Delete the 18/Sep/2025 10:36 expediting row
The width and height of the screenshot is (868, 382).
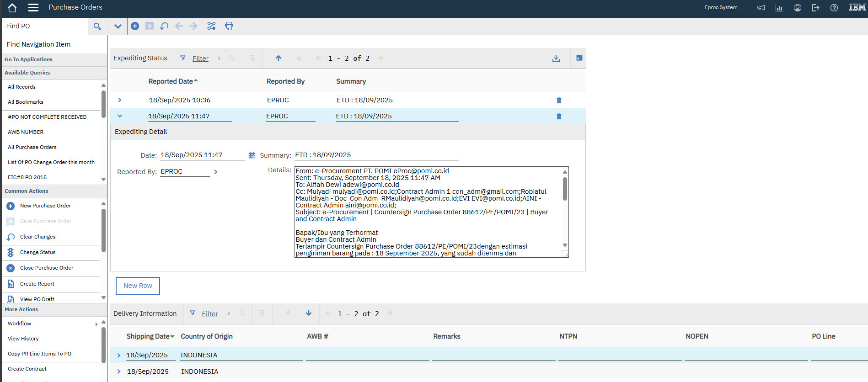[559, 100]
